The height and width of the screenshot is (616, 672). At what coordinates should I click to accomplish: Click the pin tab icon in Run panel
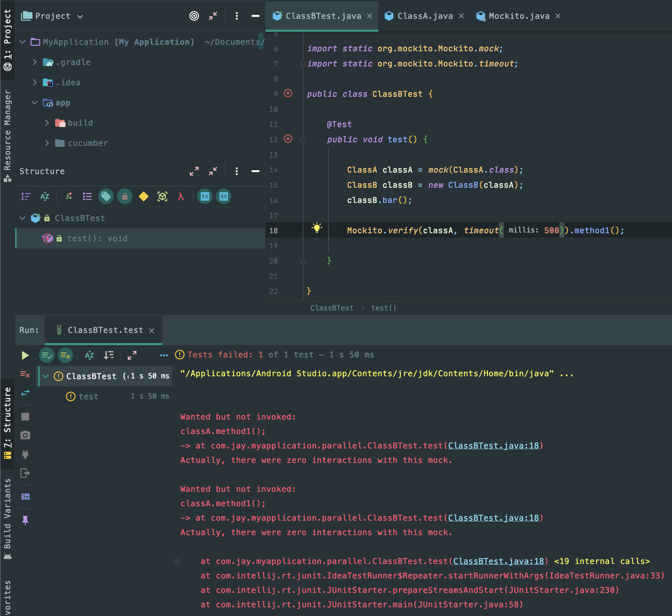[x=25, y=520]
